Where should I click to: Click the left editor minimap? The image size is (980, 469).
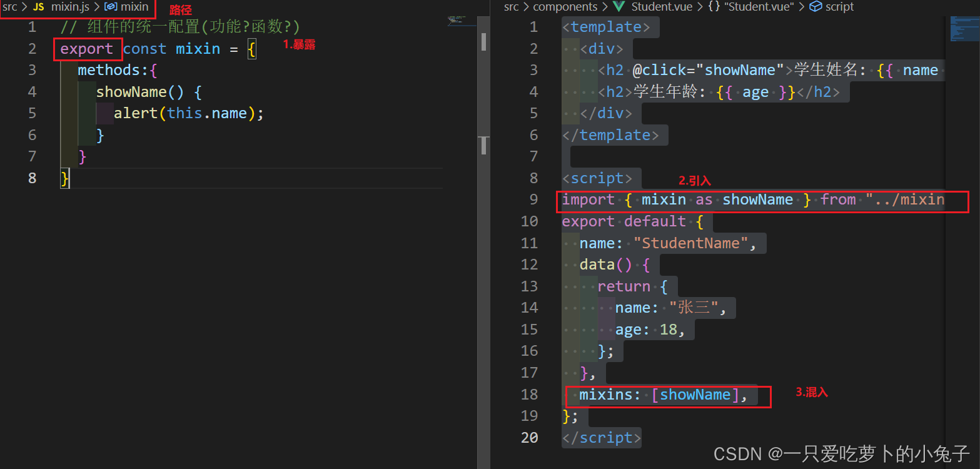click(x=462, y=21)
